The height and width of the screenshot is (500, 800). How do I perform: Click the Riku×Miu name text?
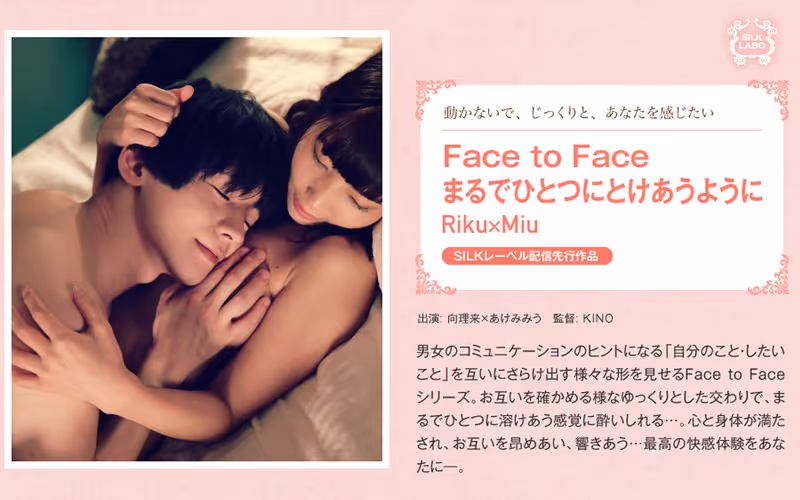[490, 224]
